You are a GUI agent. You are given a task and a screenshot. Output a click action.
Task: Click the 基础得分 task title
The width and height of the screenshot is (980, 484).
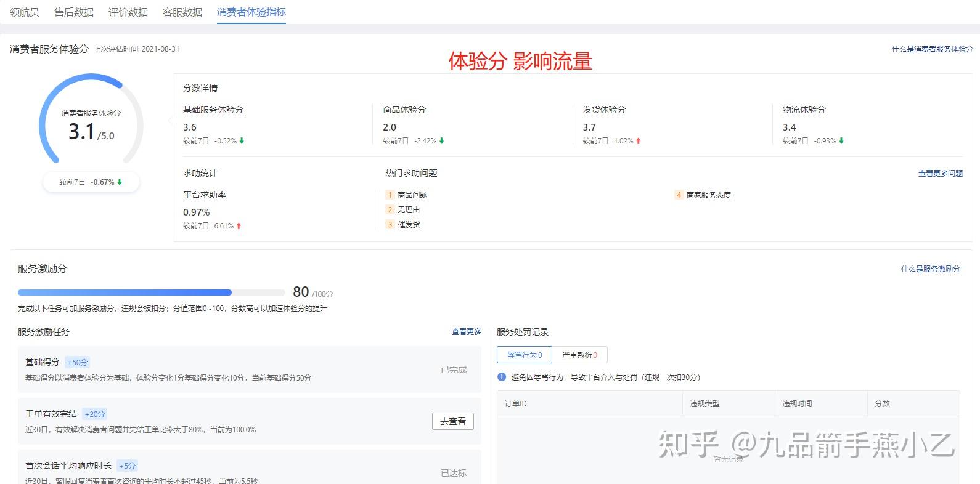pyautogui.click(x=43, y=362)
